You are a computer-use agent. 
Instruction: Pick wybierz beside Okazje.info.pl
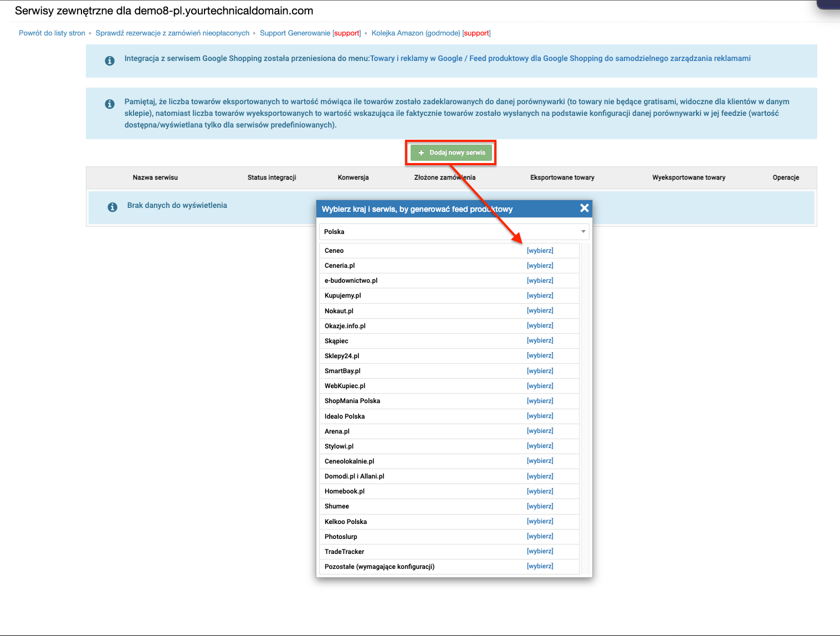coord(540,325)
